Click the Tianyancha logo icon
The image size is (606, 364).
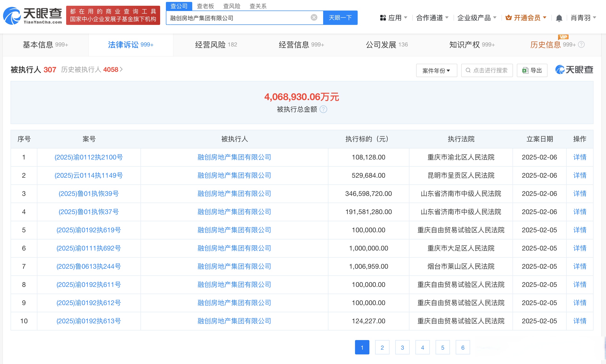12,16
